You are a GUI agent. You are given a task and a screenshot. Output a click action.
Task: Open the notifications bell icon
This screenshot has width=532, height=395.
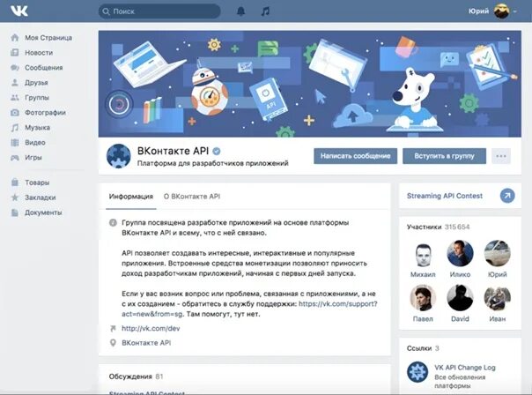click(240, 11)
